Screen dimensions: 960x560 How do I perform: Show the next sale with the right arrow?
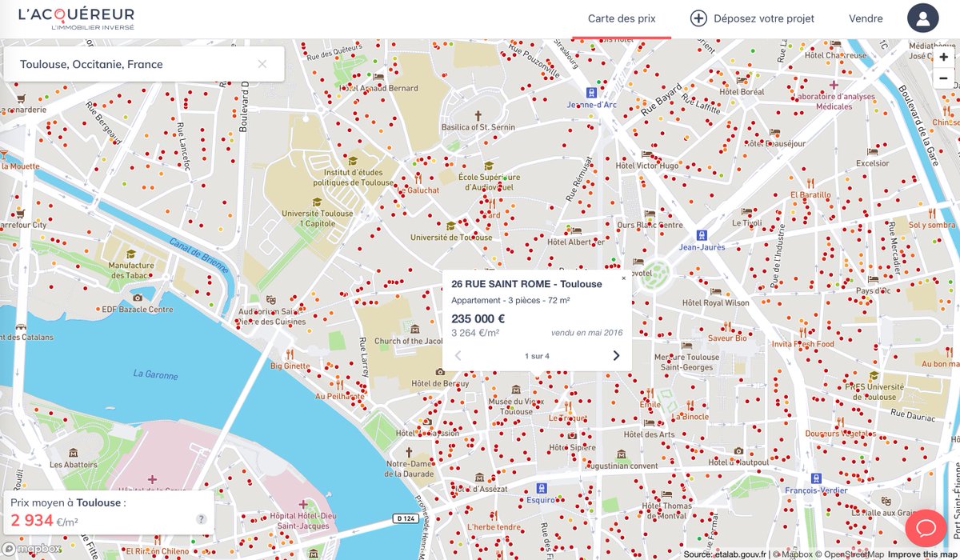pos(614,355)
